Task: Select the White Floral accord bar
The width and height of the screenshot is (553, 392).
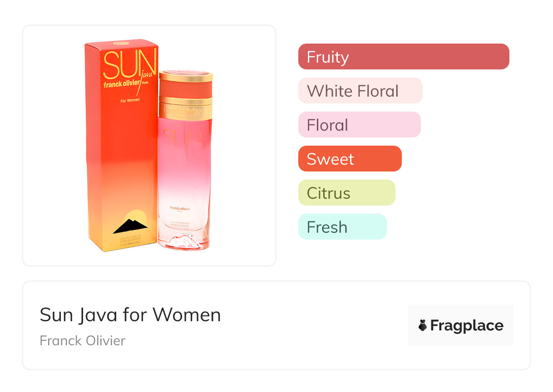Action: pos(360,91)
